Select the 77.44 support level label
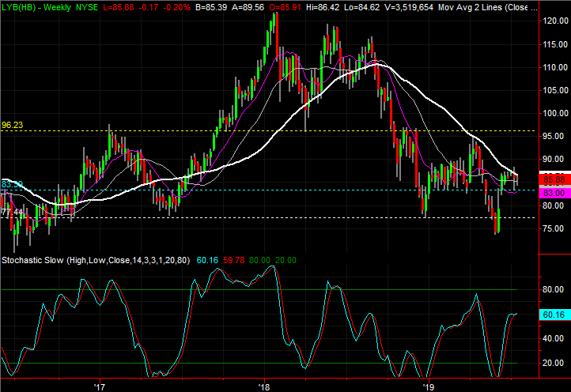The height and width of the screenshot is (392, 571). 11,213
